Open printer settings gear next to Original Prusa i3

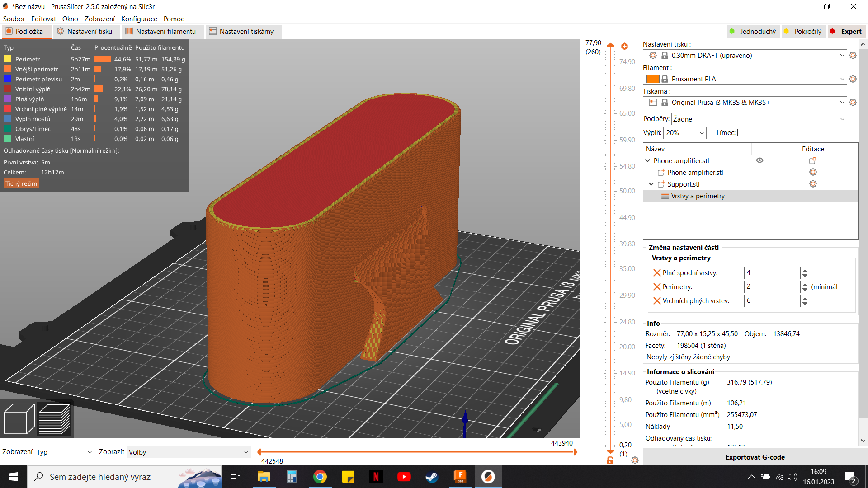[853, 102]
